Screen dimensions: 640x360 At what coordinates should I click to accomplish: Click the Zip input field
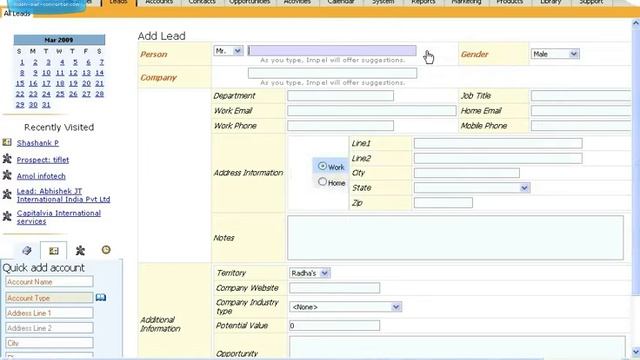click(443, 202)
